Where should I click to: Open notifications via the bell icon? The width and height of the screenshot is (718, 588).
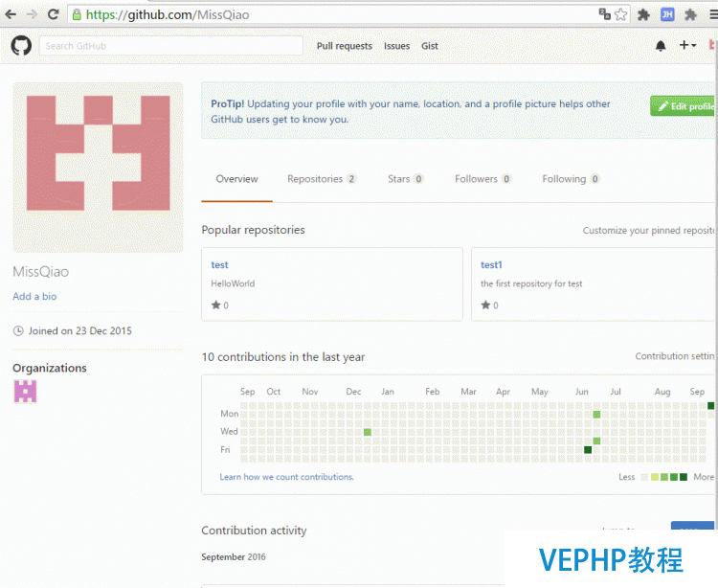point(661,46)
